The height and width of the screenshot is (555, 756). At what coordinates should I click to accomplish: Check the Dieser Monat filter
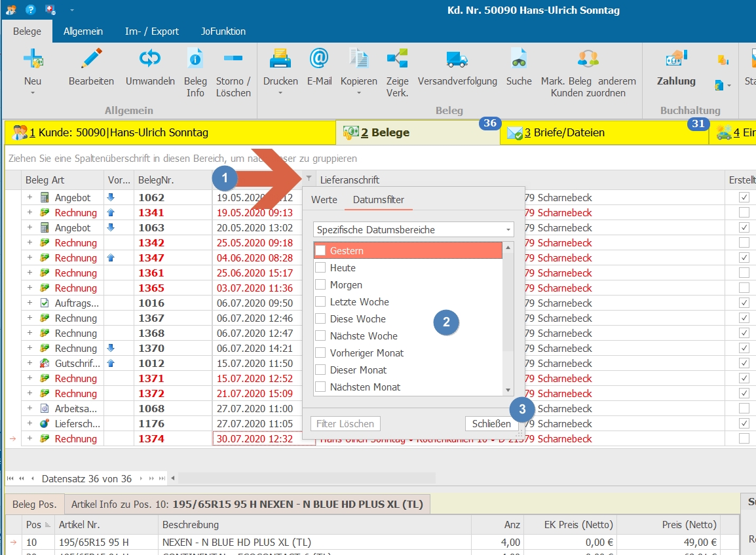point(320,370)
